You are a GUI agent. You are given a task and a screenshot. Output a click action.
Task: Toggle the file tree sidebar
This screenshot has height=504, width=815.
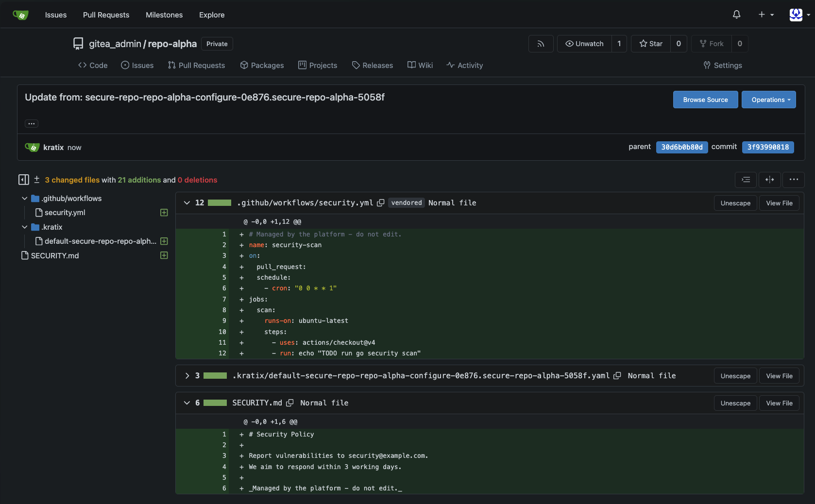click(23, 180)
